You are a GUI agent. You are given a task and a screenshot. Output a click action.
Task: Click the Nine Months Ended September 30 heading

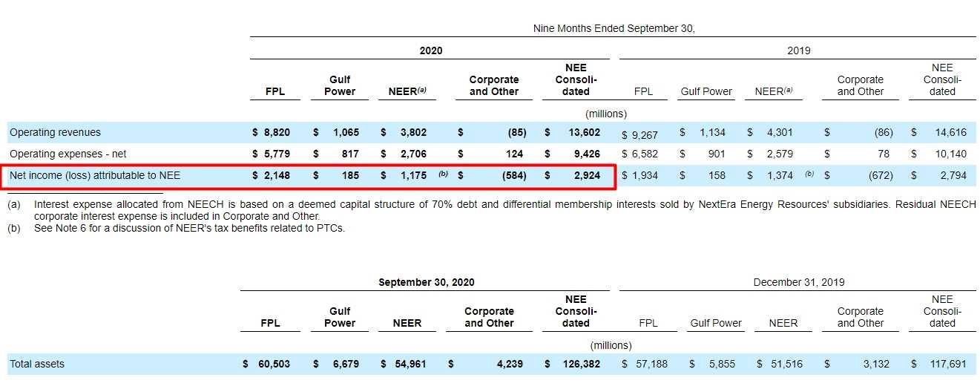(614, 29)
